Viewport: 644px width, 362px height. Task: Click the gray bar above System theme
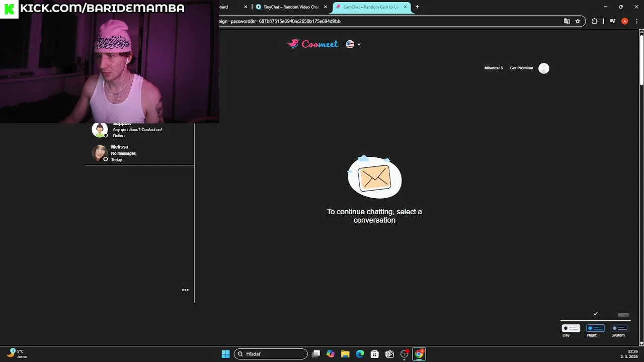click(x=623, y=315)
